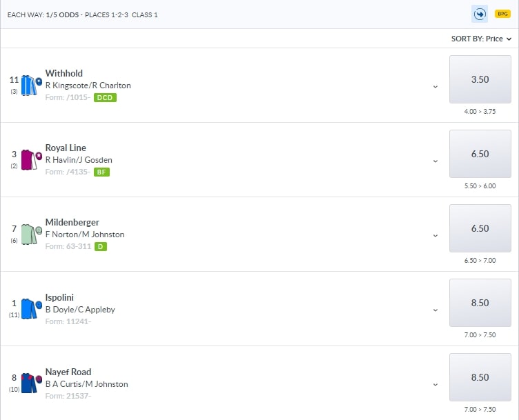Click the yellow BPG badge
The width and height of the screenshot is (519, 420).
(502, 14)
